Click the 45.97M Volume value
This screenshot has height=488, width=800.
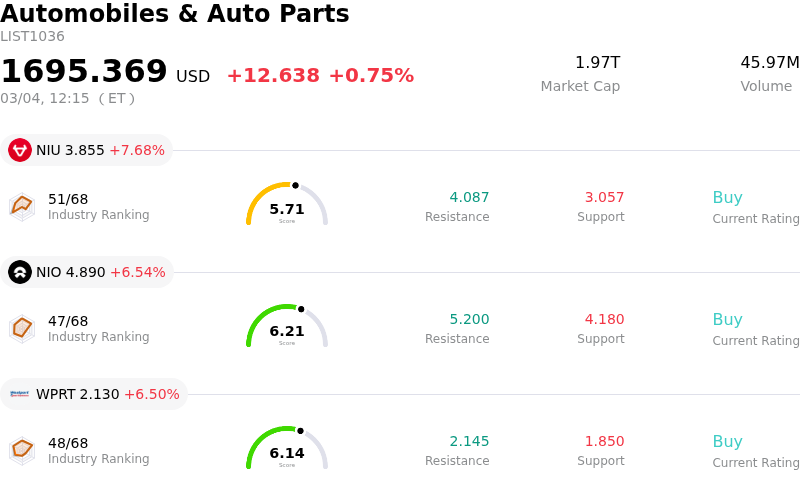pos(769,63)
